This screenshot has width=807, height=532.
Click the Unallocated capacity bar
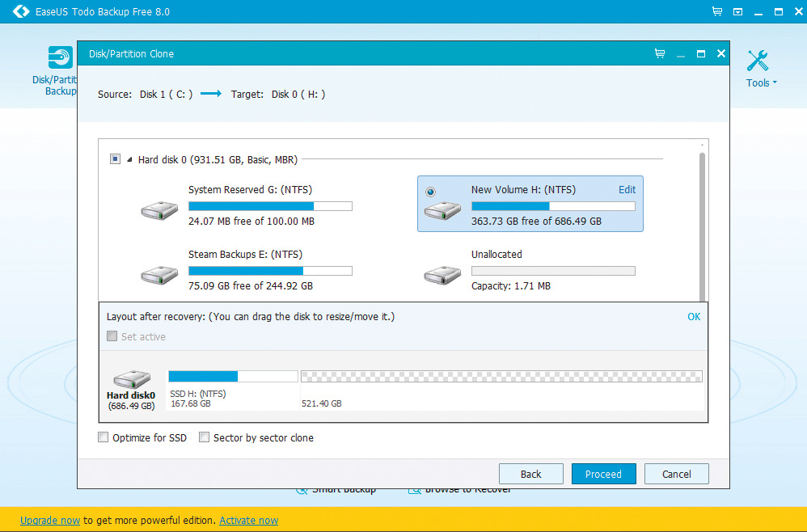tap(553, 271)
